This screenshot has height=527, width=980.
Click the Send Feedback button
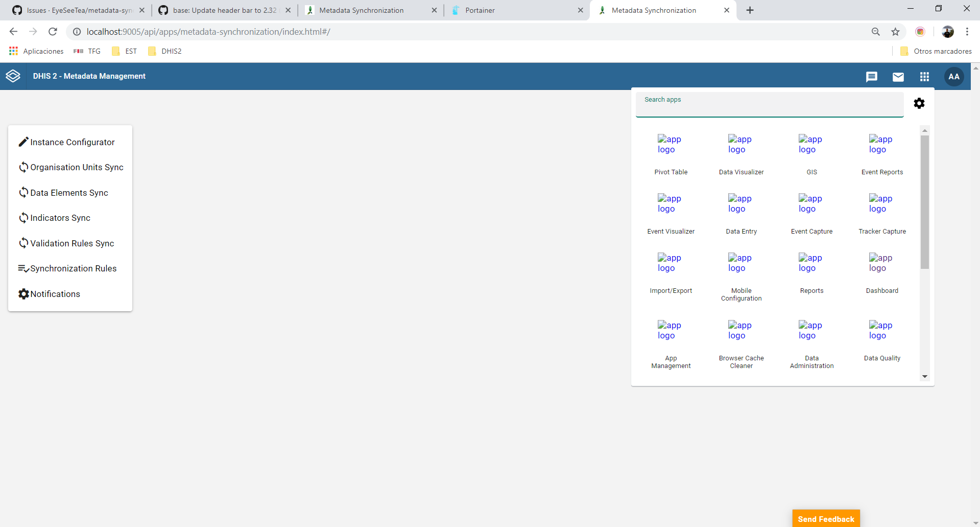826,518
